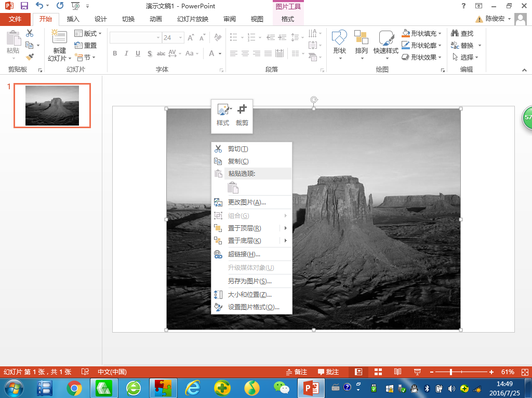
Task: Click Fit slide to window icon
Action: [x=525, y=372]
